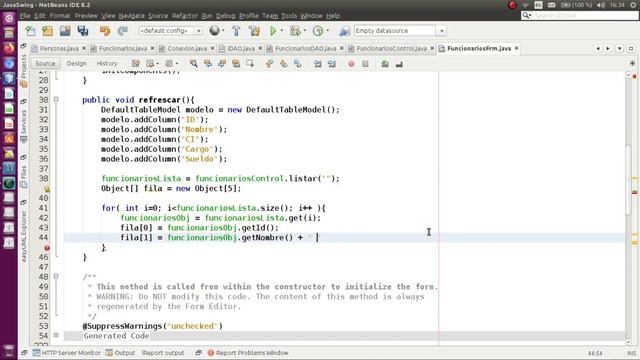Click the red Start Macro Recording icon
This screenshot has height=360, width=640.
click(x=351, y=64)
